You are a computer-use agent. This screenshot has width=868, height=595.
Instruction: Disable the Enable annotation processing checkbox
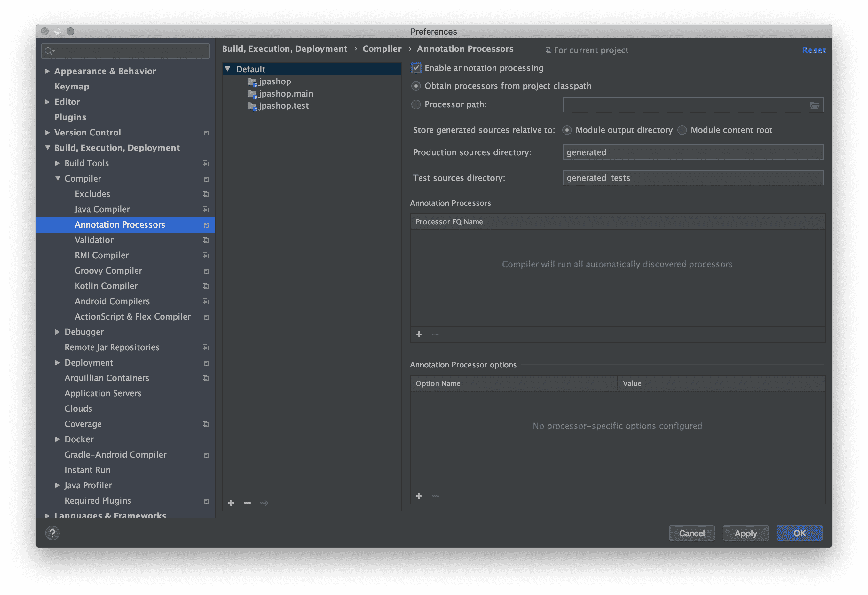416,68
